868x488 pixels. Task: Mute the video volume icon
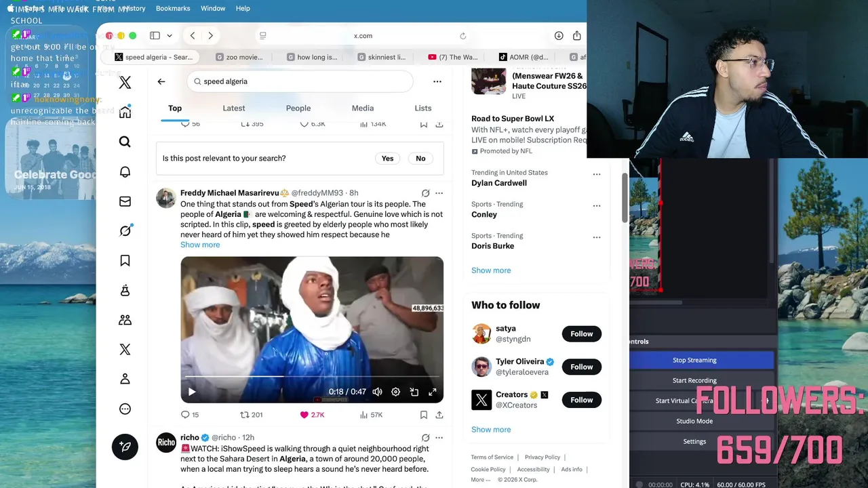tap(377, 392)
